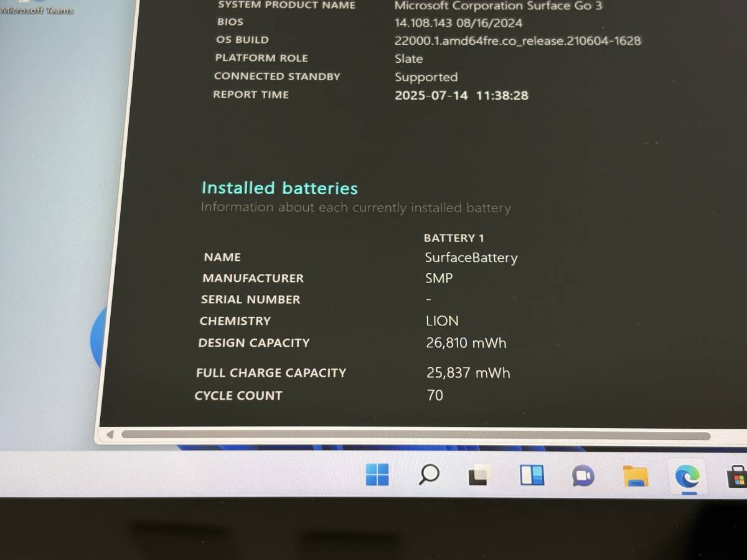This screenshot has height=560, width=747.
Task: Open the Windows Start menu
Action: click(x=377, y=475)
